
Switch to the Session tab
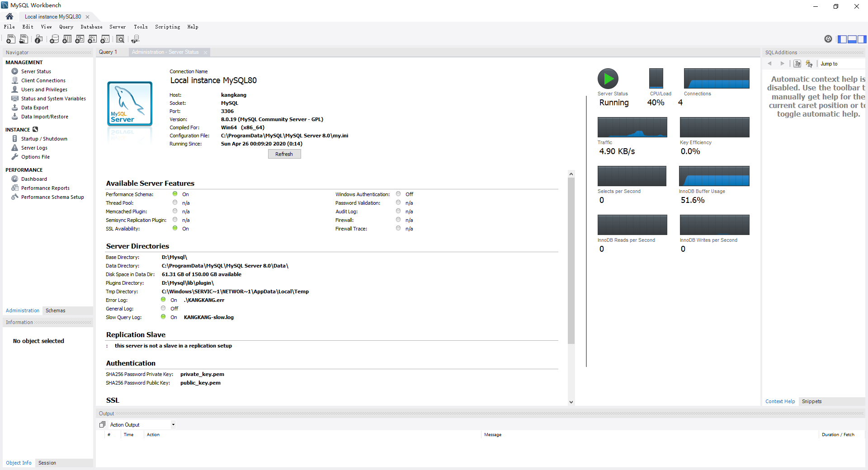47,463
